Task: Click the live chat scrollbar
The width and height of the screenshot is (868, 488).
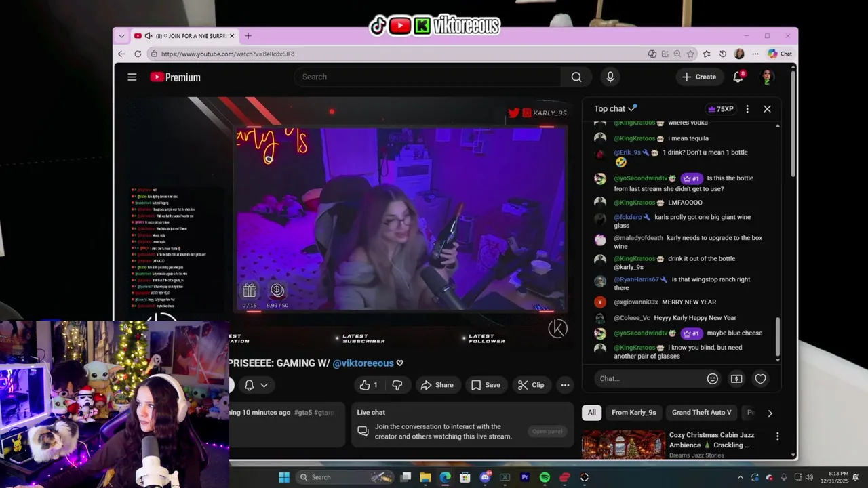Action: (778, 338)
